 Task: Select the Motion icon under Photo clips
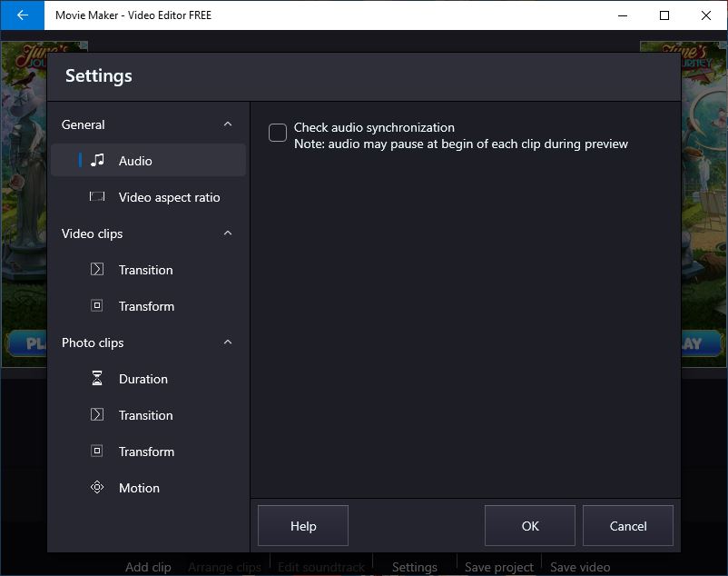pos(97,487)
